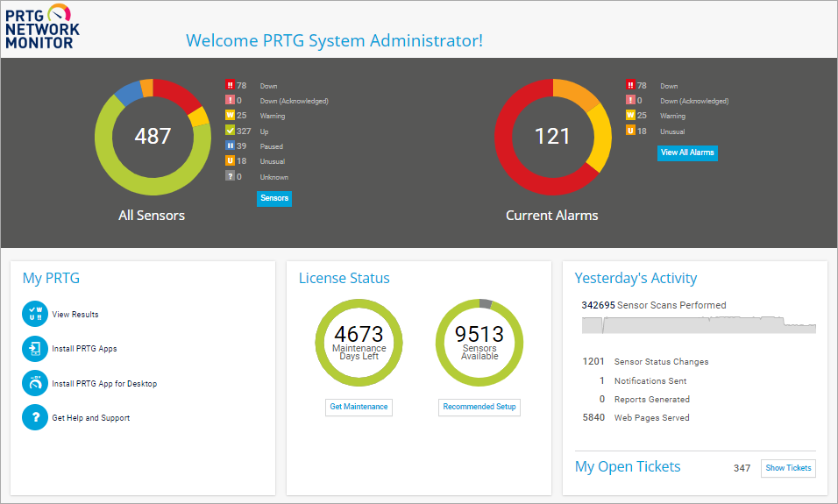838x504 pixels.
Task: Click the red Down status icon in All Sensors
Action: pos(230,86)
